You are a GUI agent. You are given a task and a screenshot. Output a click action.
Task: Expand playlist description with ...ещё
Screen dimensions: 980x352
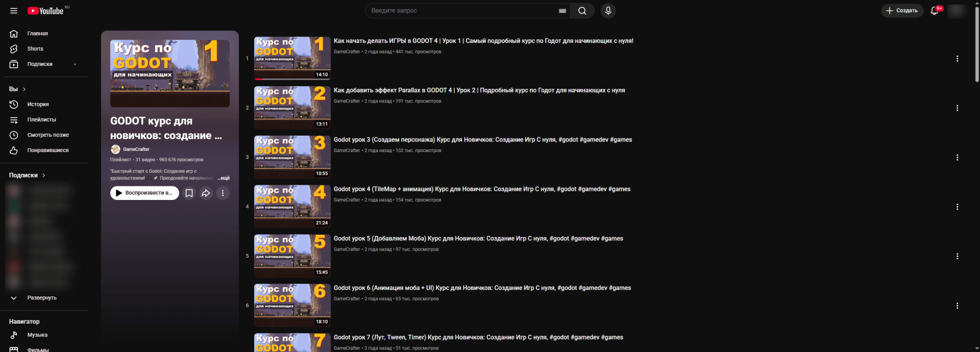point(224,178)
